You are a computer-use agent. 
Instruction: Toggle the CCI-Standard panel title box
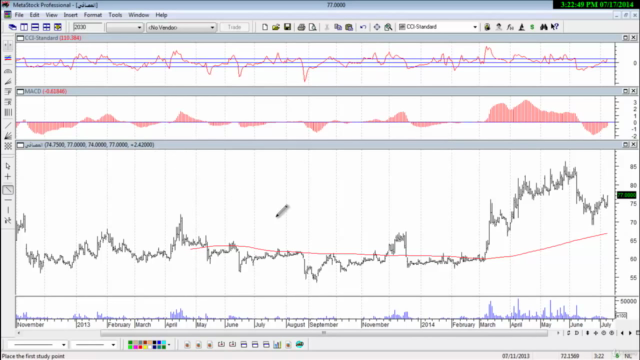(20, 38)
